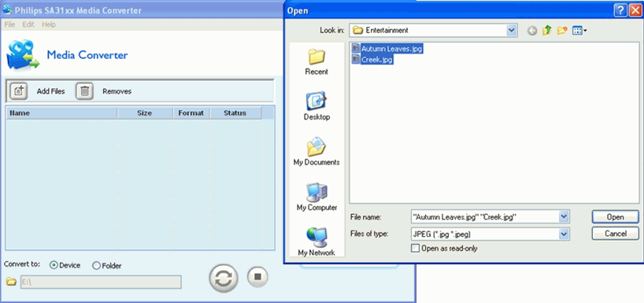Select the Folder radio button
Viewport: 644px width, 303px height.
tap(97, 266)
